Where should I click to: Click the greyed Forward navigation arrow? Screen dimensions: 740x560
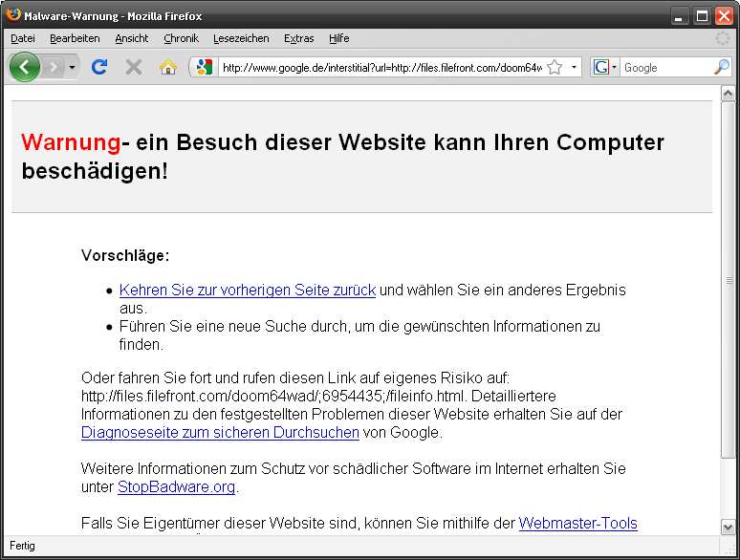(x=54, y=68)
